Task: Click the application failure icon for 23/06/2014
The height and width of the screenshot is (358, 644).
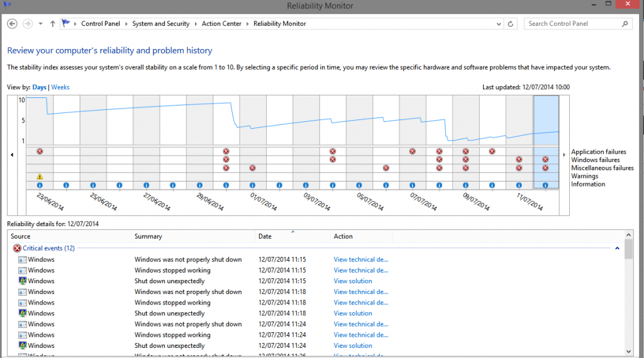Action: 40,151
